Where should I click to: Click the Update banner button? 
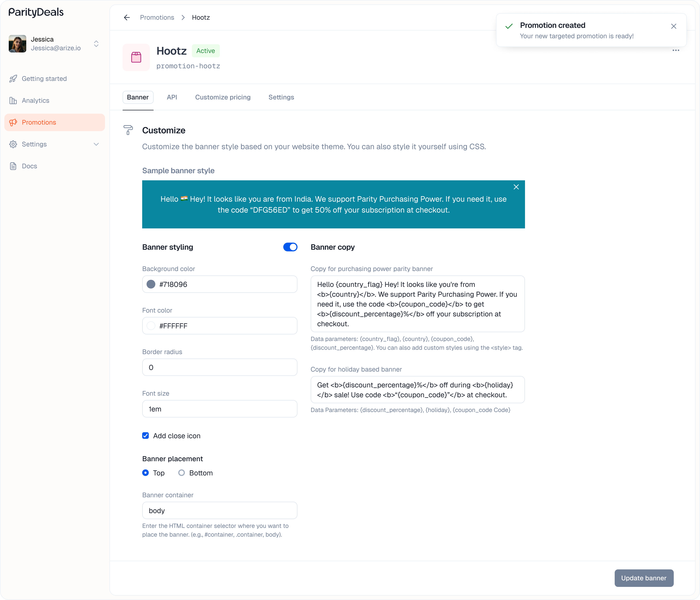pos(644,578)
